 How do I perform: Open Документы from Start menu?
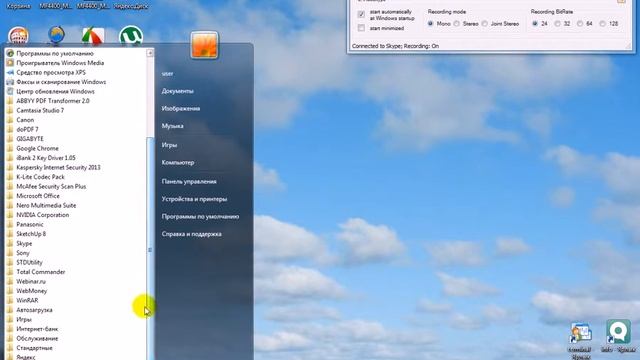(x=178, y=91)
